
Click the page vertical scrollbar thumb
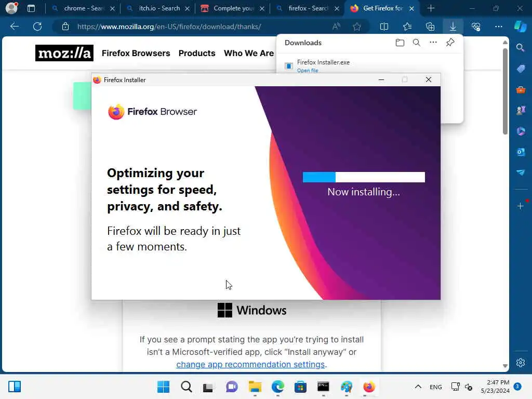tap(505, 91)
